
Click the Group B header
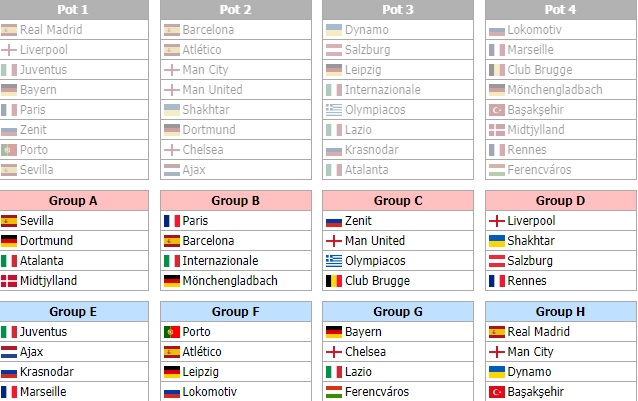(236, 200)
